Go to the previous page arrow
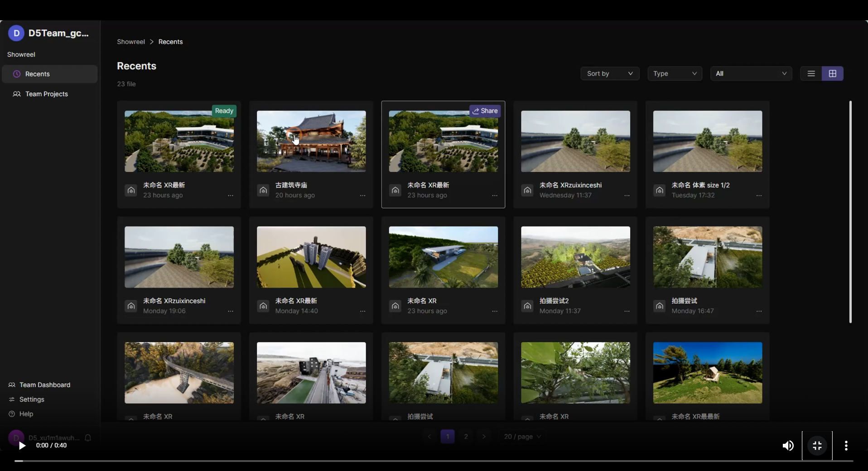868x471 pixels. tap(429, 437)
